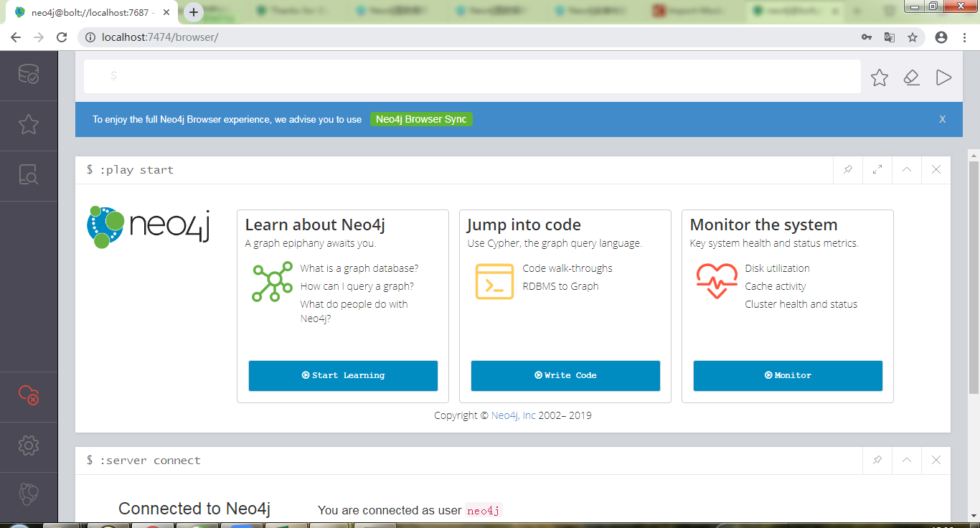Open the Favorites star in sidebar

[x=29, y=125]
